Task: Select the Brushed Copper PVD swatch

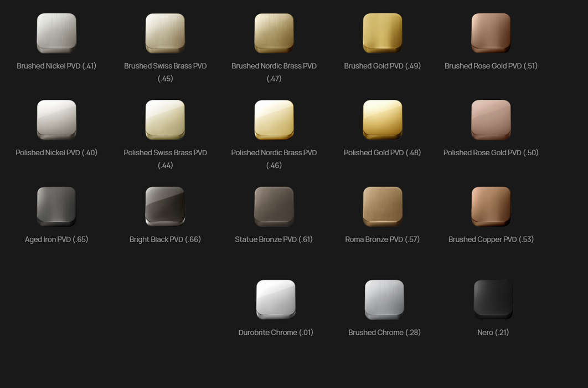Action: [x=491, y=206]
